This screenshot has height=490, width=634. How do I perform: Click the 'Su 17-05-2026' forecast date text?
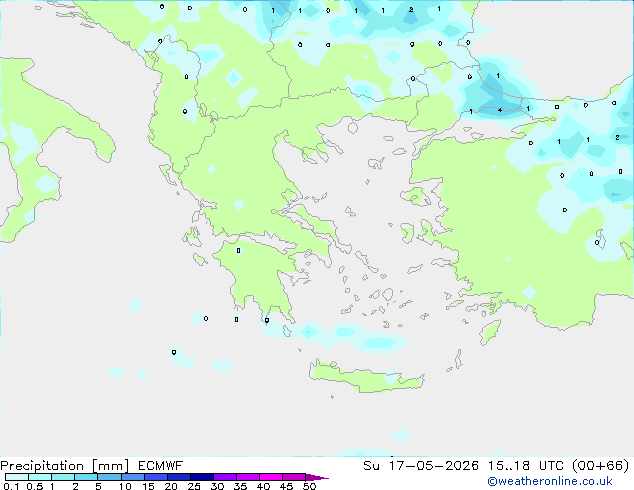[x=421, y=466]
